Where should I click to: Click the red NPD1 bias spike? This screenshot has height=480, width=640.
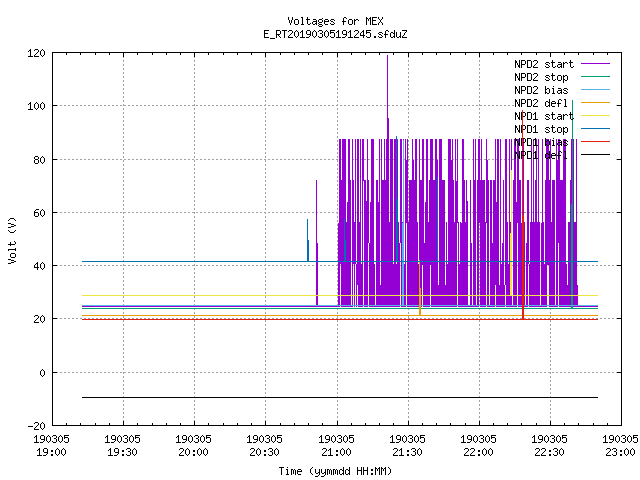(523, 214)
